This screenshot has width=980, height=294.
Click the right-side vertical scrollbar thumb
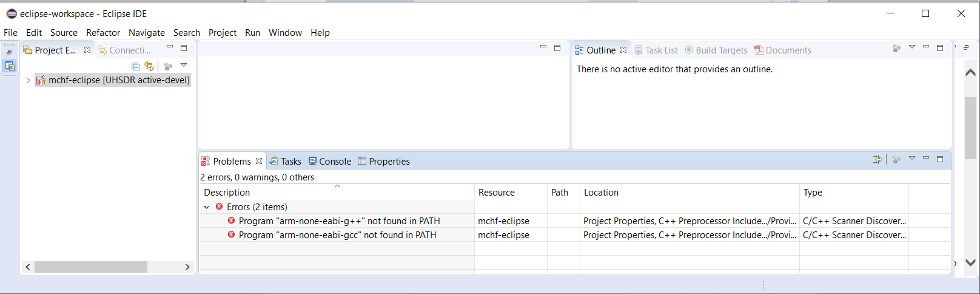(x=971, y=128)
